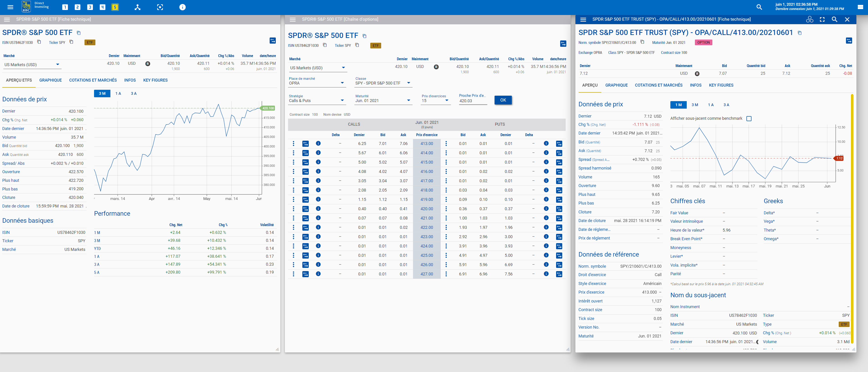The height and width of the screenshot is (372, 868).
Task: Trade the put at strike 420.00
Action: point(559,209)
